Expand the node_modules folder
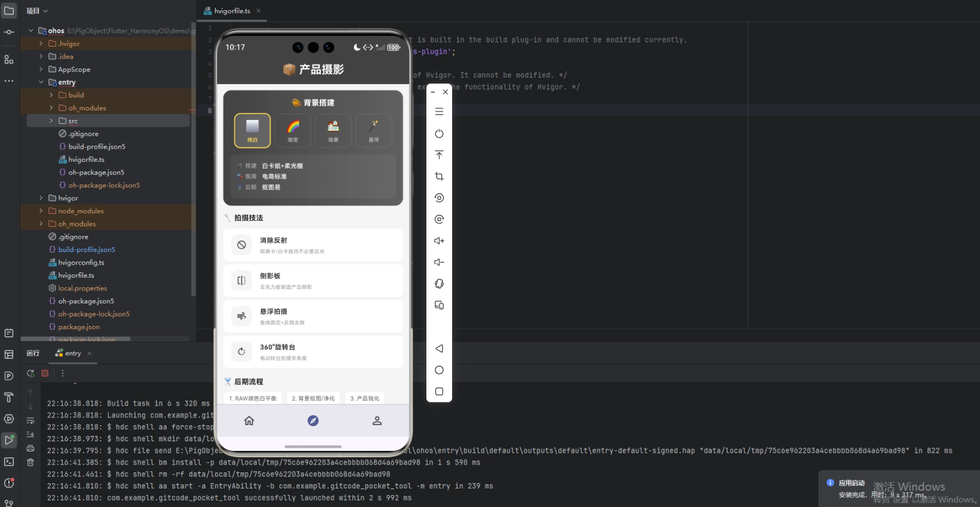The width and height of the screenshot is (980, 507). coord(41,211)
